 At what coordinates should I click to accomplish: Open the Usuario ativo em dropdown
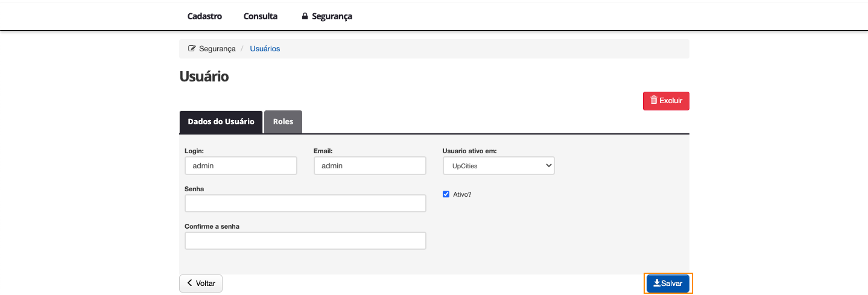point(498,165)
